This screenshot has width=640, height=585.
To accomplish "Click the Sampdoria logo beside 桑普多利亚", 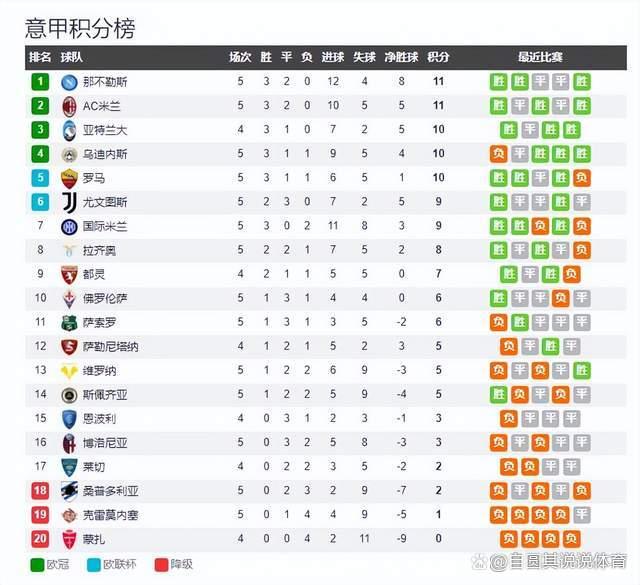I will point(69,491).
